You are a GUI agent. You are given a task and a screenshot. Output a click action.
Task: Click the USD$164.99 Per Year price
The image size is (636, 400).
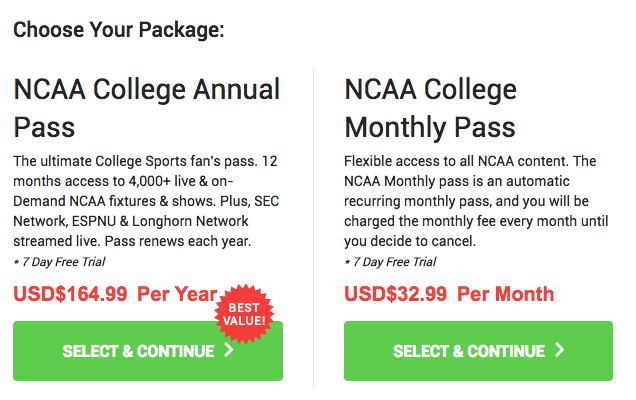[115, 294]
